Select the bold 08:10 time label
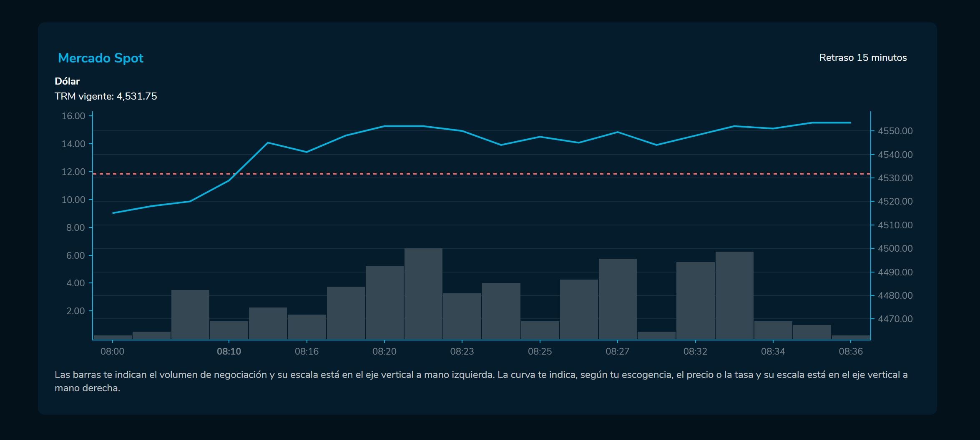 (x=229, y=351)
